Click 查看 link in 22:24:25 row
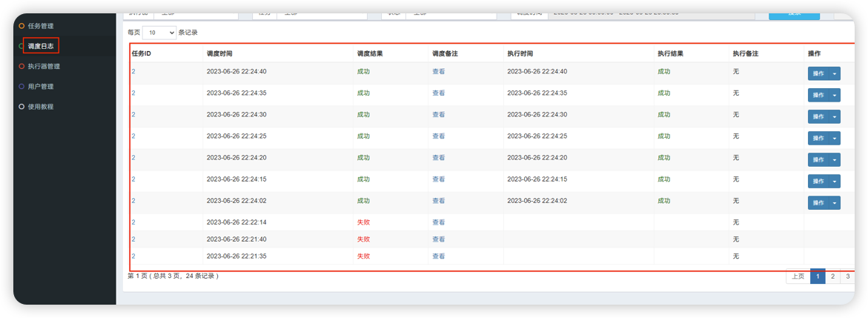 438,136
